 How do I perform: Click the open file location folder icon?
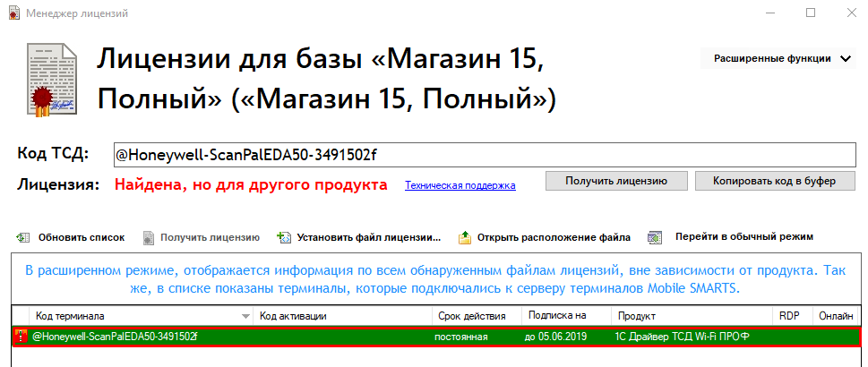[464, 237]
